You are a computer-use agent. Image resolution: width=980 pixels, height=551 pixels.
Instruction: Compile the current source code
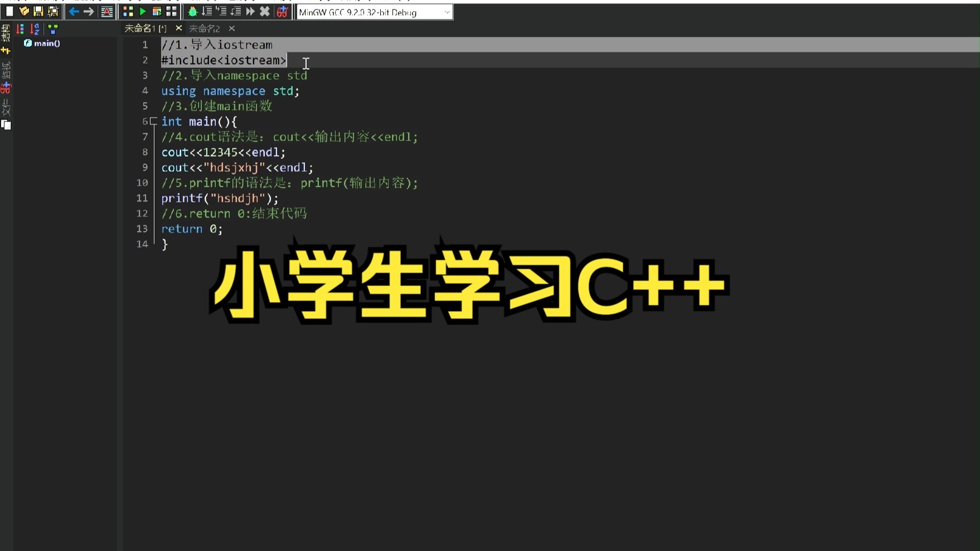pos(127,11)
